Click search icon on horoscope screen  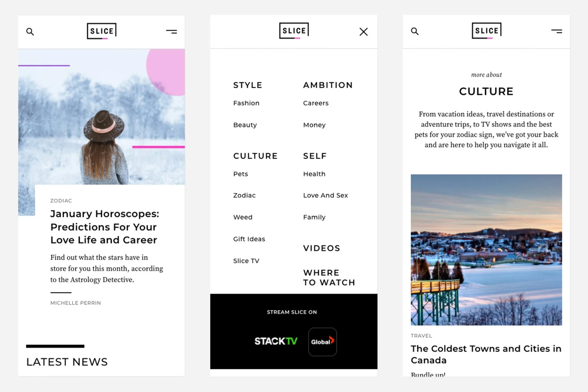pos(30,32)
